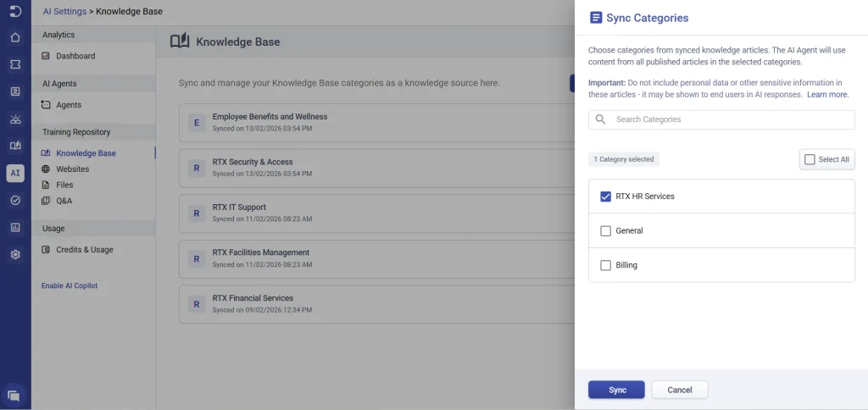
Task: Open the Tickets icon in left rail
Action: coord(15,64)
